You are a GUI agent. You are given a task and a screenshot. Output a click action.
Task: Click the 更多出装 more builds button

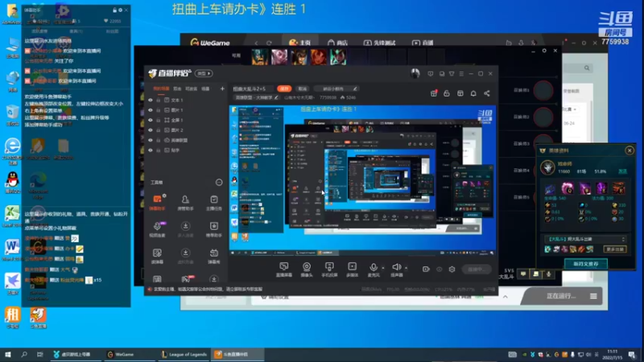tap(615, 249)
